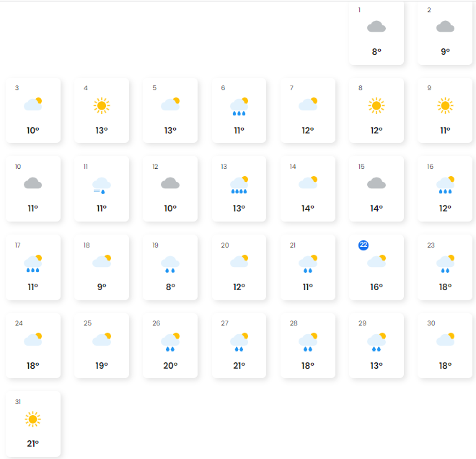Click the sunny icon on day 8
This screenshot has width=476, height=459.
coord(376,106)
